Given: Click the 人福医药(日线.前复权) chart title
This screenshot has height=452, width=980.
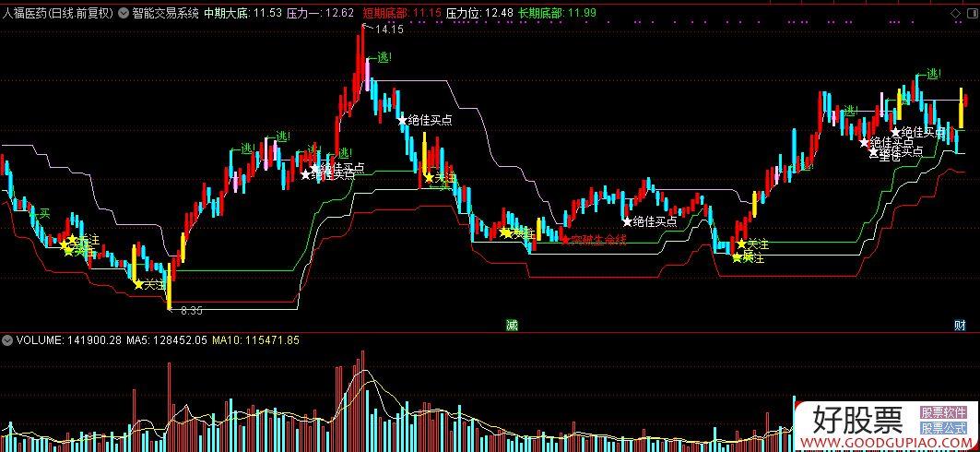Looking at the screenshot, I should coord(58,13).
